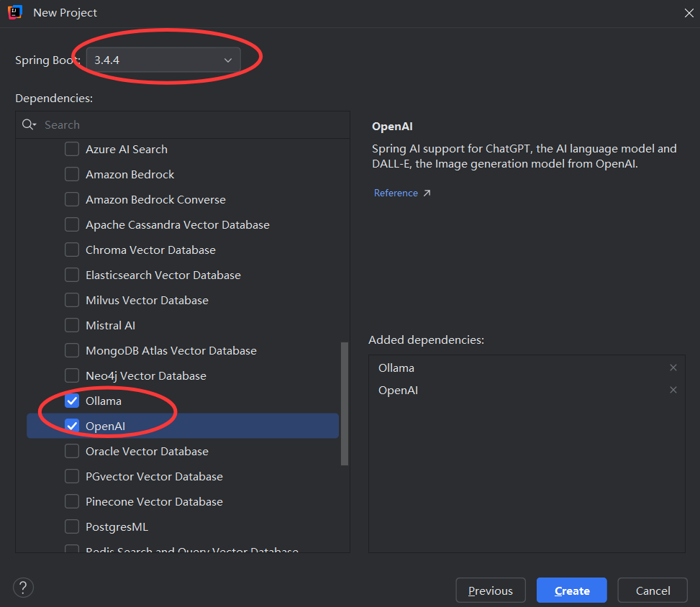Select the Amazon Bedrock row label

coord(130,174)
